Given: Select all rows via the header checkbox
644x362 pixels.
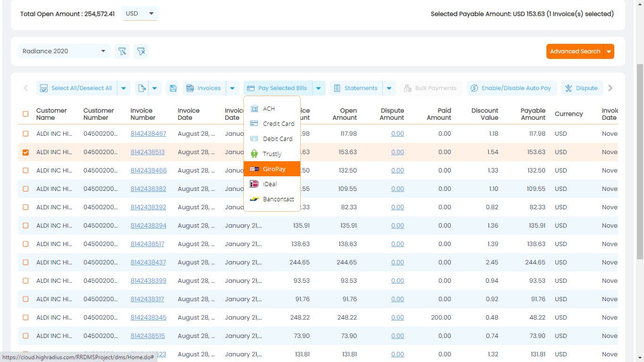Looking at the screenshot, I should point(25,114).
